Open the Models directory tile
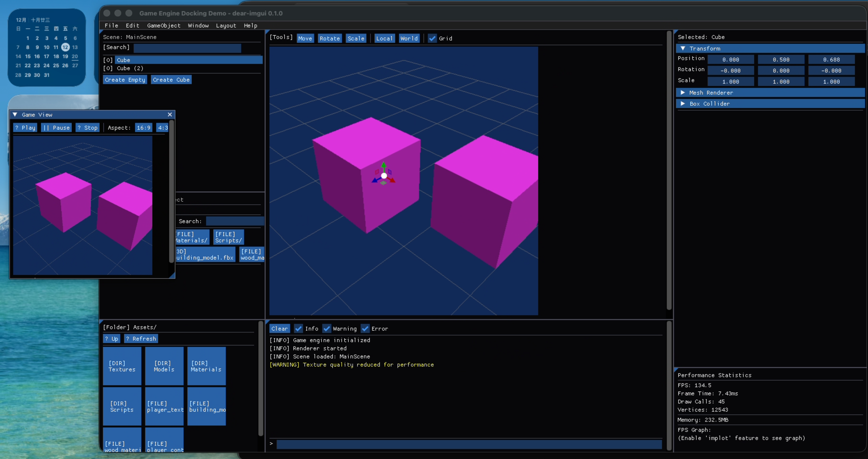This screenshot has width=868, height=459. click(164, 366)
